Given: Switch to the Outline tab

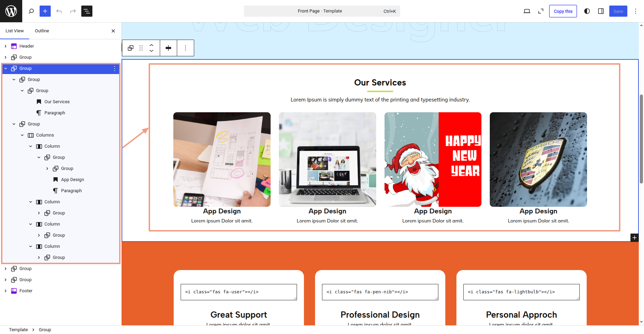Looking at the screenshot, I should 42,31.
